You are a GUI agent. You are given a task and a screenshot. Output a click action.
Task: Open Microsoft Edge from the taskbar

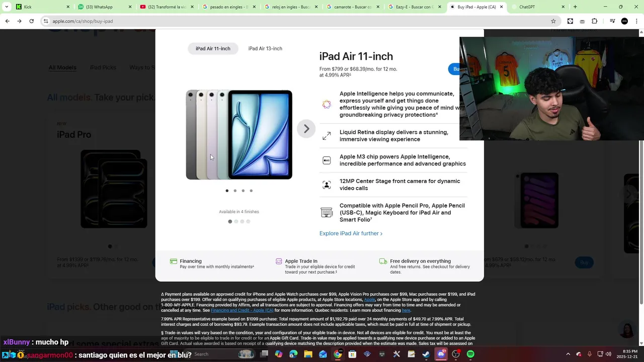click(x=293, y=354)
